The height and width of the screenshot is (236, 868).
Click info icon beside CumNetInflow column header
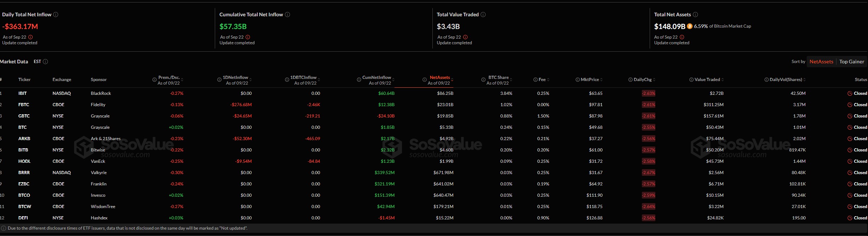pos(359,80)
